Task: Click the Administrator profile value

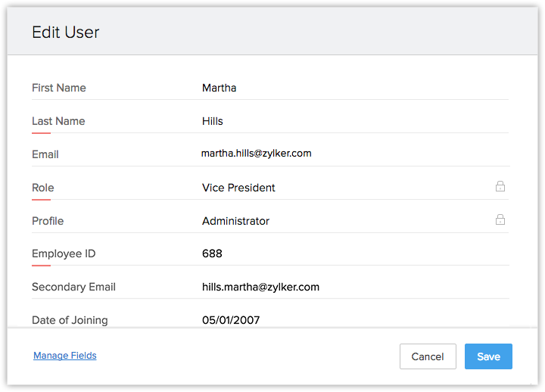Action: click(235, 221)
